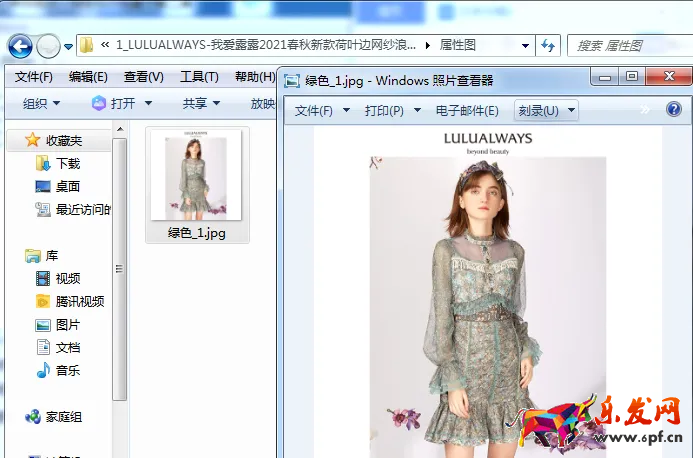Open the View menu in Explorer
The width and height of the screenshot is (693, 458).
[x=143, y=77]
